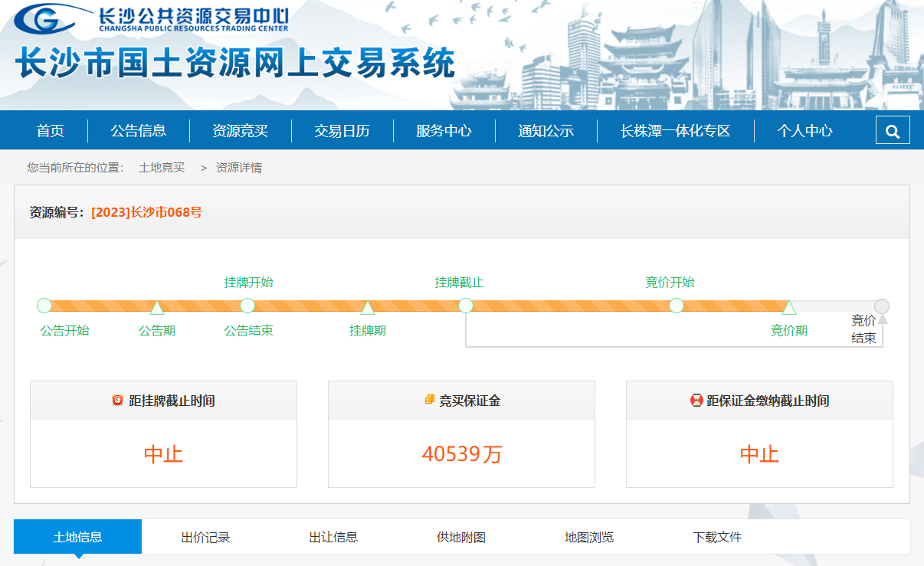924x566 pixels.
Task: Click the 资源详情 breadcrumb text
Action: [239, 167]
